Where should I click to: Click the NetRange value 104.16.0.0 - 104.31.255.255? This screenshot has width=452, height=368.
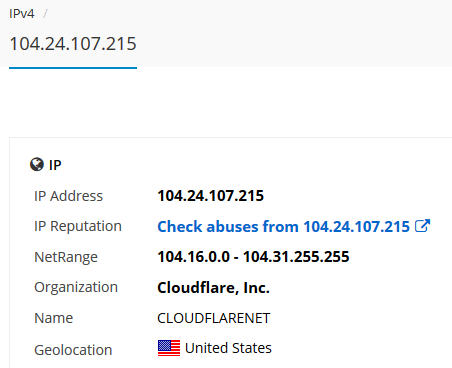coord(253,257)
